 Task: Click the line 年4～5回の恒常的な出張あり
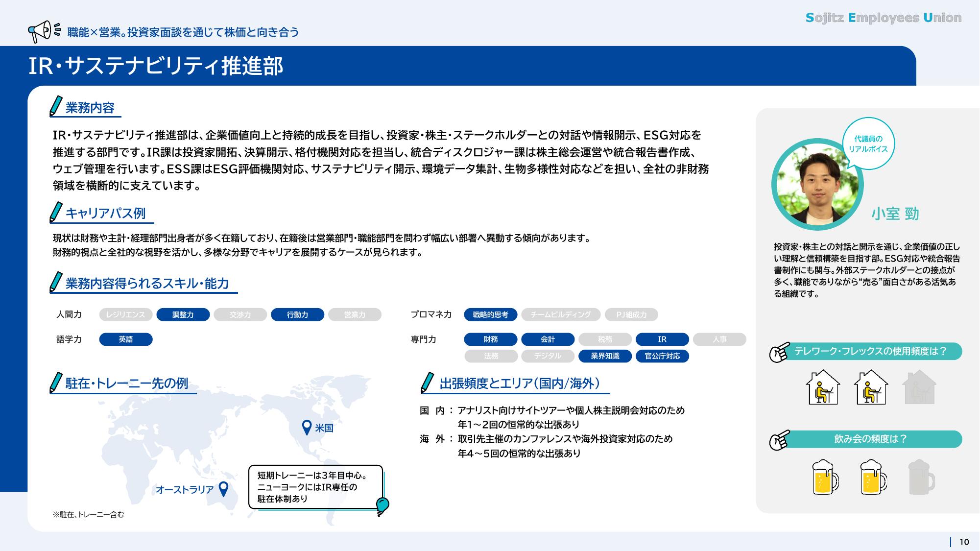click(519, 454)
